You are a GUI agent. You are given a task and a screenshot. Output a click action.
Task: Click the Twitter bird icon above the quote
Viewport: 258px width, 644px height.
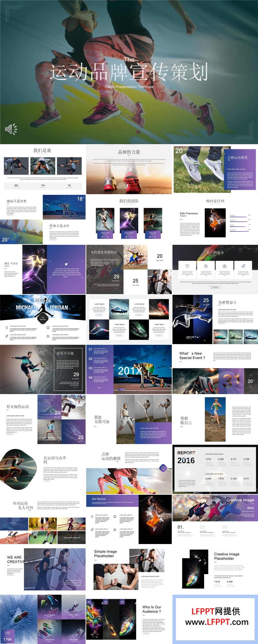66,264
